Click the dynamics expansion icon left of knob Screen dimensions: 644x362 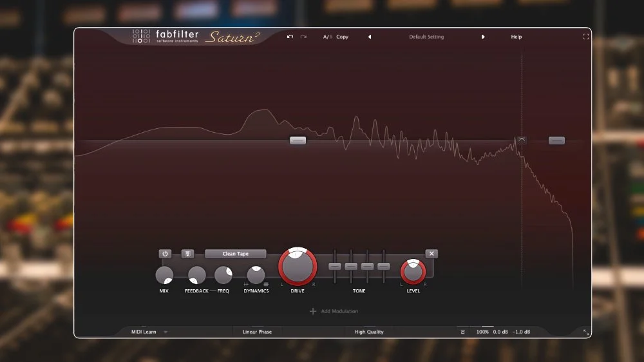pos(246,284)
